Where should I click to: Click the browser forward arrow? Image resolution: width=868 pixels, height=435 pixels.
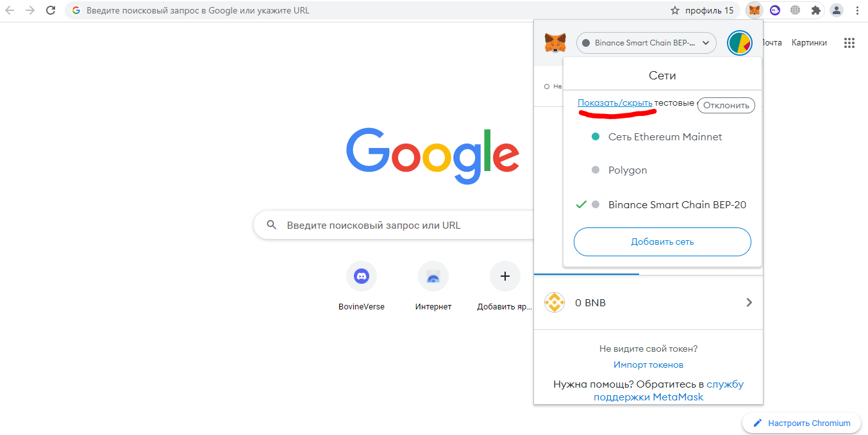click(x=30, y=10)
